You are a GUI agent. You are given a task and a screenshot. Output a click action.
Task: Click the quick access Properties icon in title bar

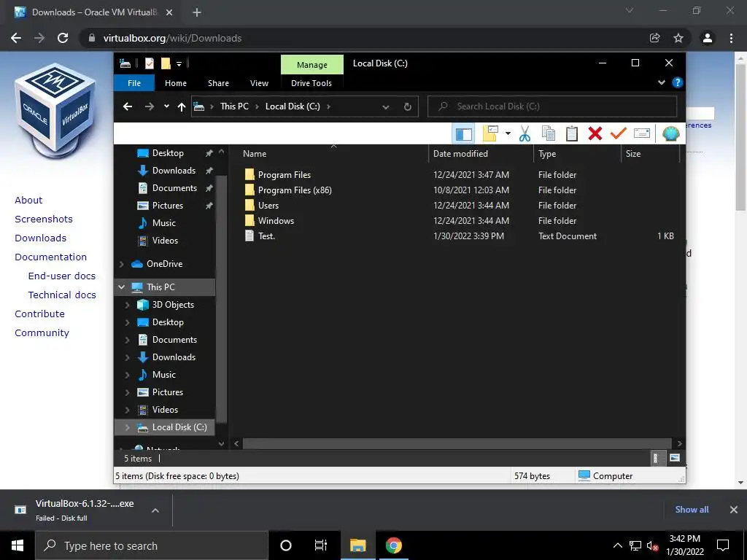coord(150,63)
